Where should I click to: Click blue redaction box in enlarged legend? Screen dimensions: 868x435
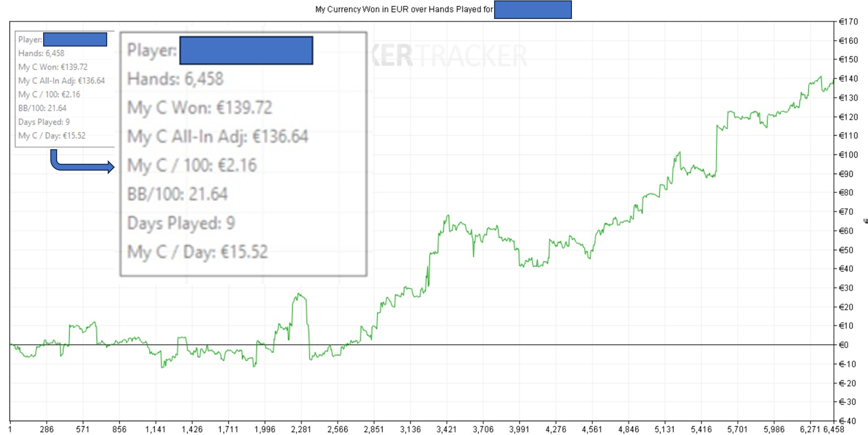[x=246, y=51]
